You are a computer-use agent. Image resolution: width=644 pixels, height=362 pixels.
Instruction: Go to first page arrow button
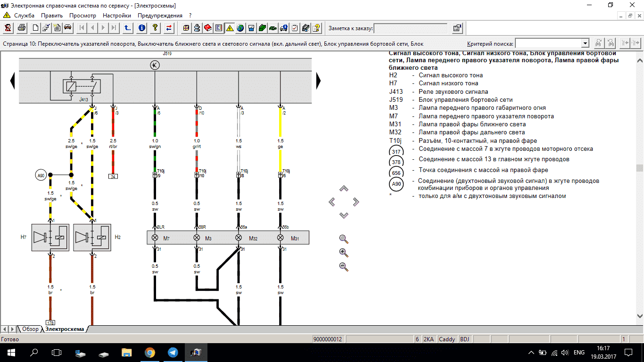point(82,28)
